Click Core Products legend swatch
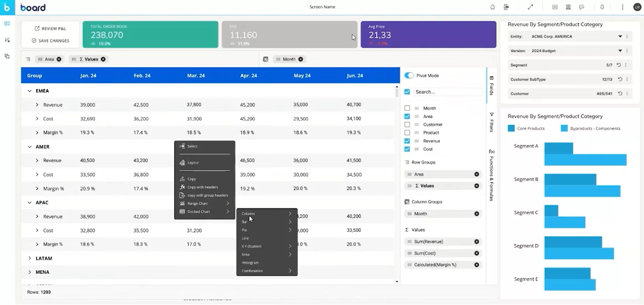 click(x=511, y=129)
